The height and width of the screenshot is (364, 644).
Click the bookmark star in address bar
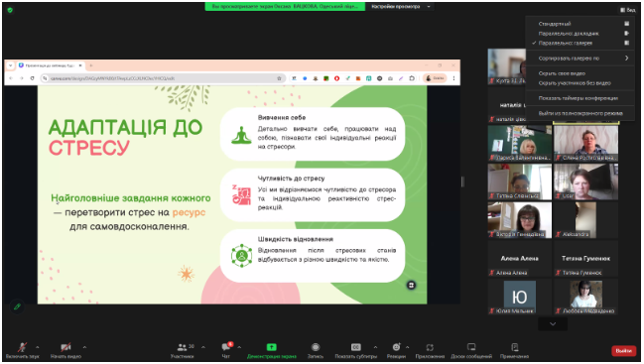tap(279, 78)
